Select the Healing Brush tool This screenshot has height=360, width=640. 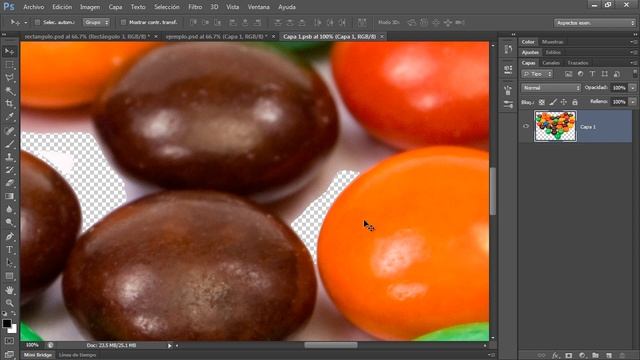pyautogui.click(x=9, y=131)
